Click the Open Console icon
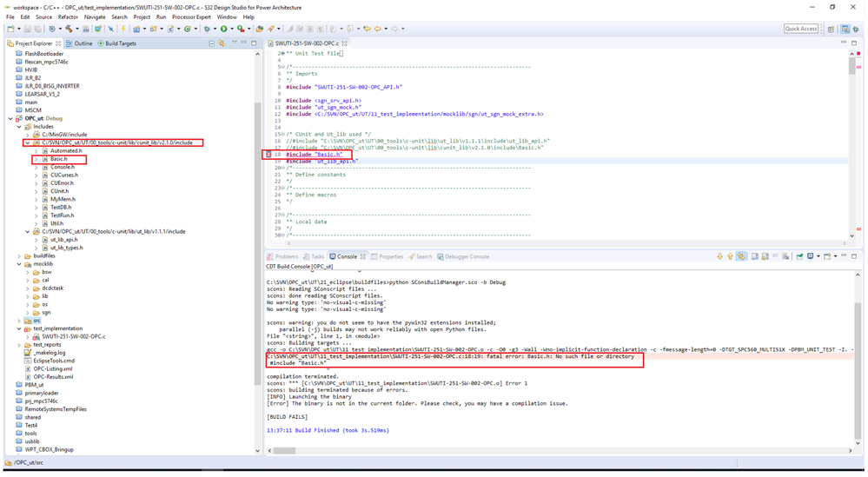 tap(827, 256)
